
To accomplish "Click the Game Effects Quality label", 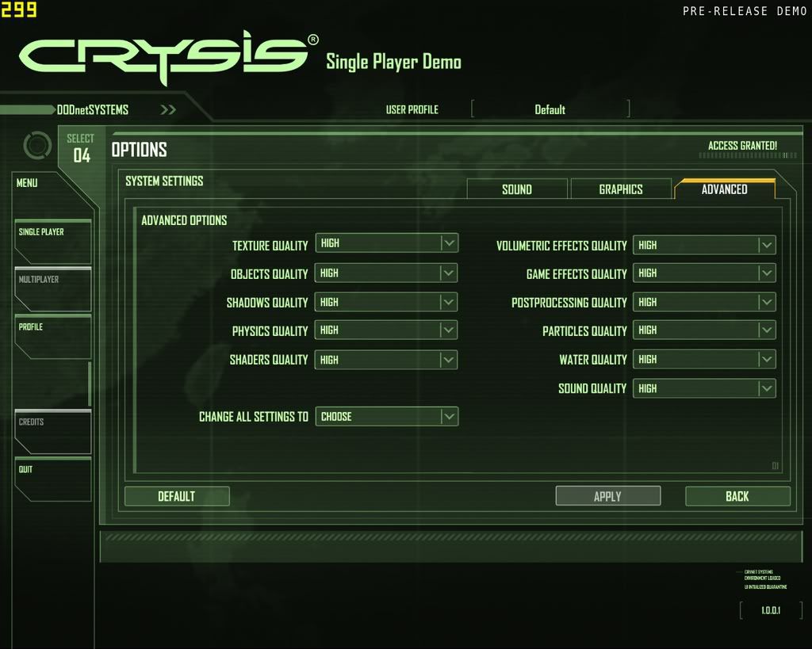I will click(576, 274).
